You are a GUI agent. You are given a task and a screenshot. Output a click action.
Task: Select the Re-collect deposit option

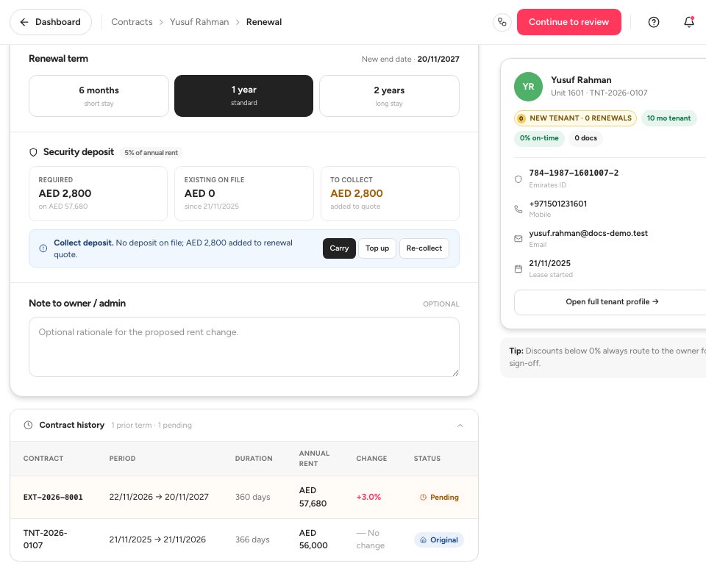(424, 248)
